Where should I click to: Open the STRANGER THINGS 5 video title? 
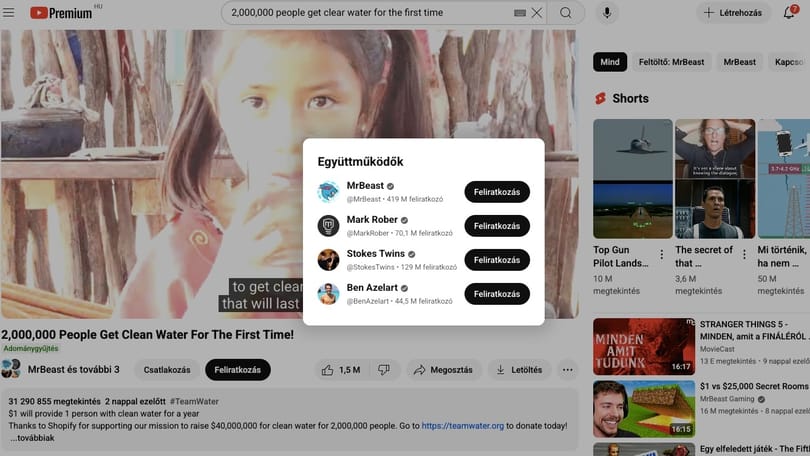pos(753,331)
